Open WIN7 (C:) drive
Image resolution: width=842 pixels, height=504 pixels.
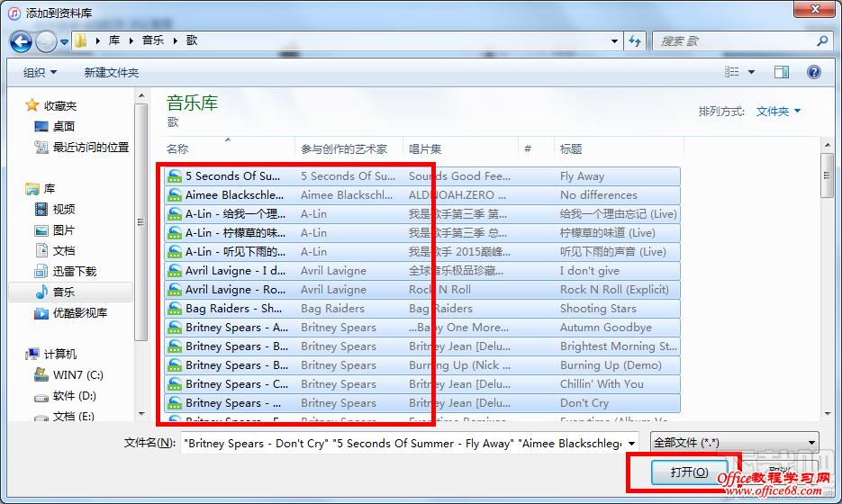point(77,374)
